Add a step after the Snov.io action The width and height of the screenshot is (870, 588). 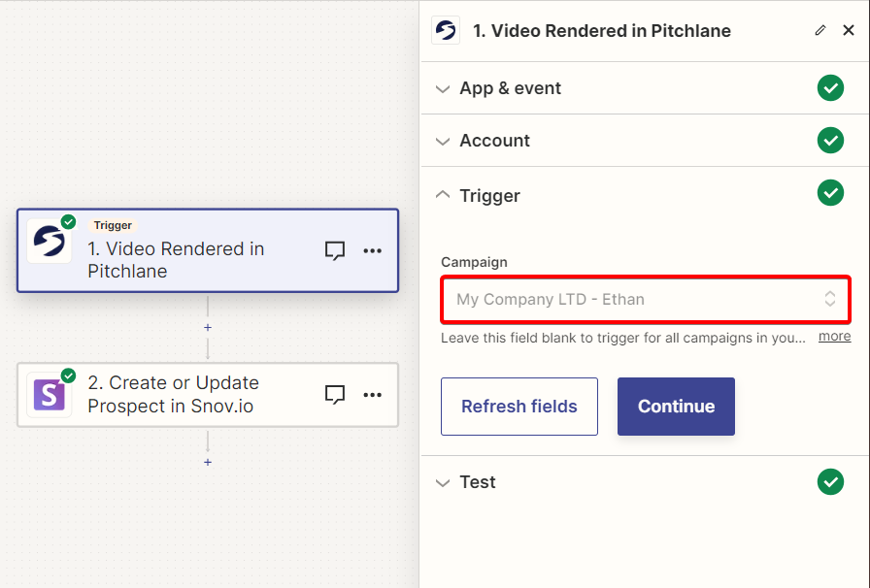(x=208, y=462)
